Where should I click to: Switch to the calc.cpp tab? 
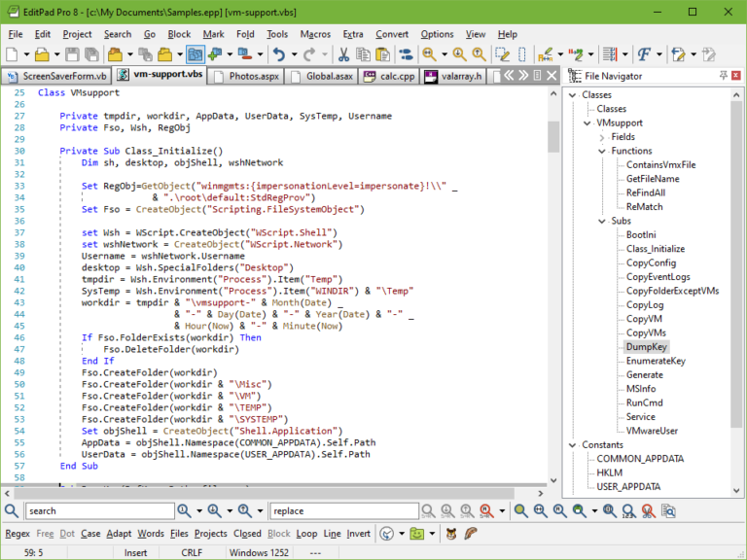click(x=392, y=75)
